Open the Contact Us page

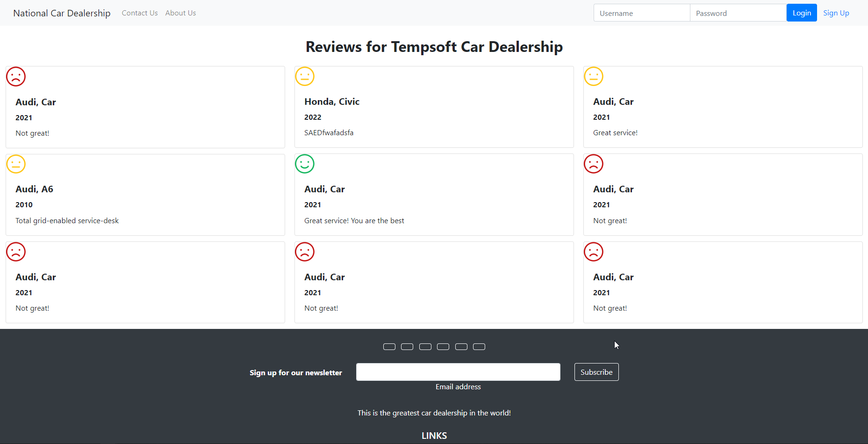coord(140,13)
